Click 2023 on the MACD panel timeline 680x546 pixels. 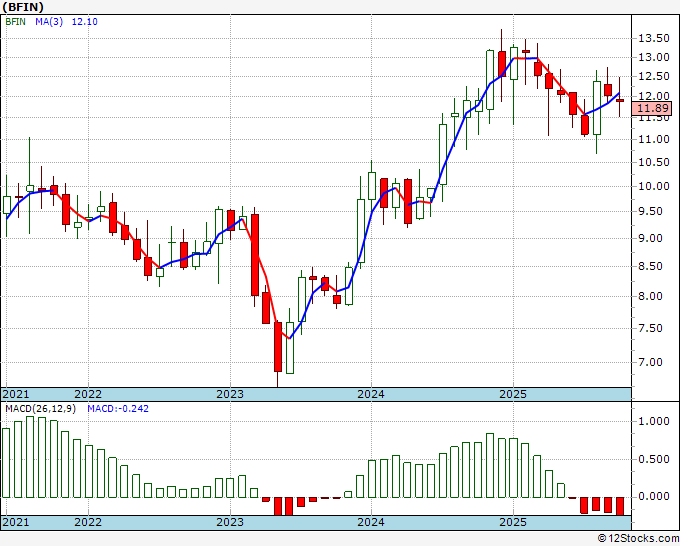click(x=230, y=522)
